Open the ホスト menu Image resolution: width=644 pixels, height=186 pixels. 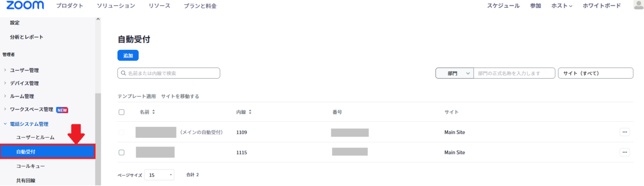(562, 6)
